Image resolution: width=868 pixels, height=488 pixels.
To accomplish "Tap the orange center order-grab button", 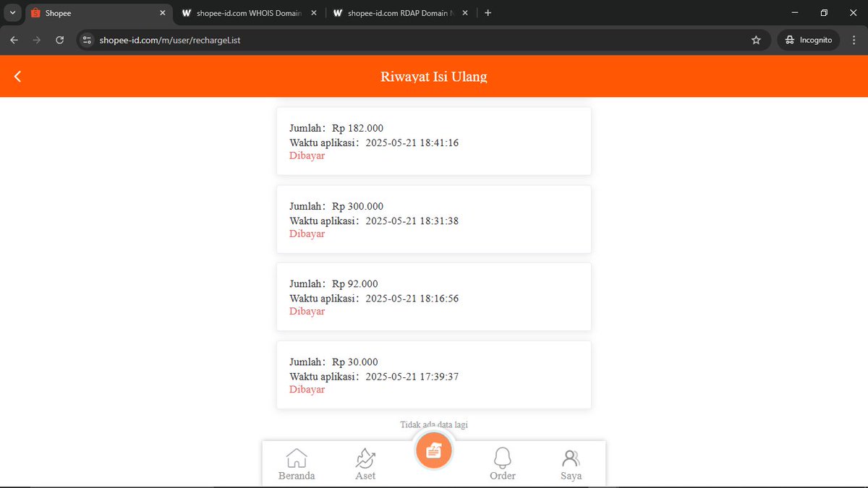I will (x=434, y=451).
